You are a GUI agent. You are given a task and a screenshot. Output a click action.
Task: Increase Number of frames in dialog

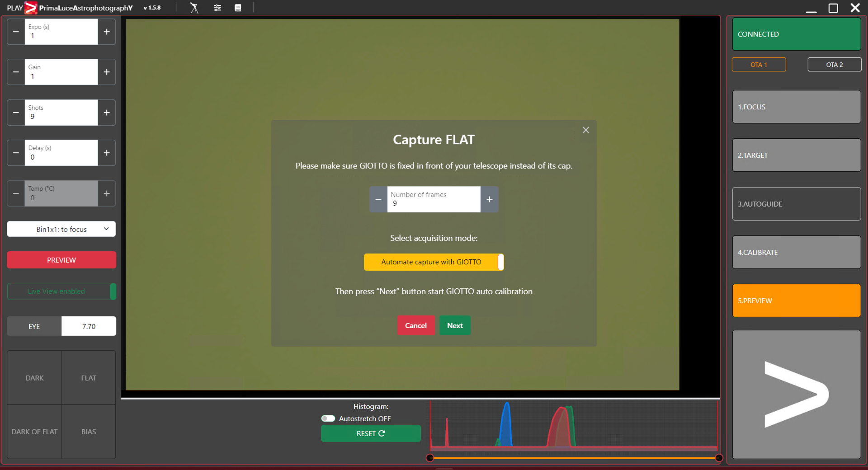coord(490,199)
